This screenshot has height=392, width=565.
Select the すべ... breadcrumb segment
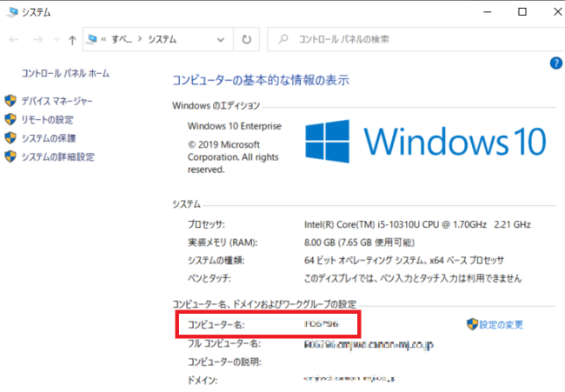pyautogui.click(x=122, y=39)
